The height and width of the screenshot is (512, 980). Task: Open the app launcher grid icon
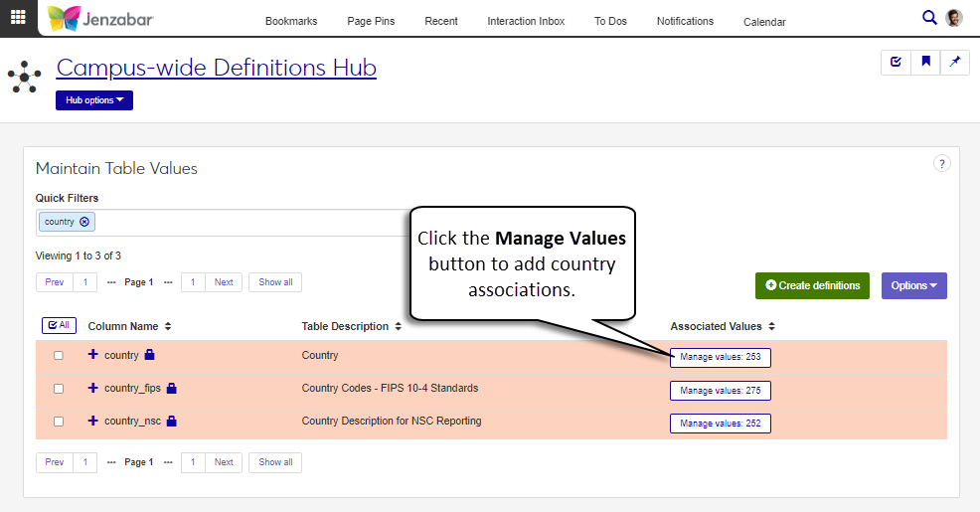tap(18, 18)
